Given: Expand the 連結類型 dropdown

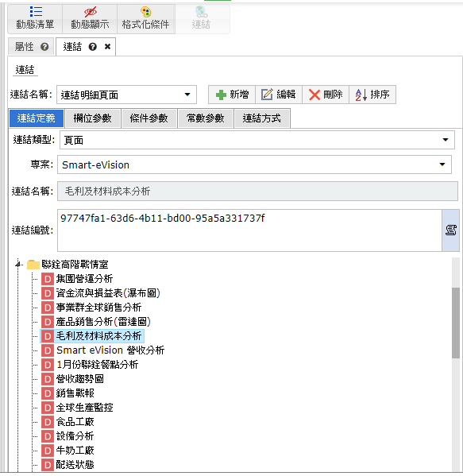Looking at the screenshot, I should pyautogui.click(x=257, y=140).
